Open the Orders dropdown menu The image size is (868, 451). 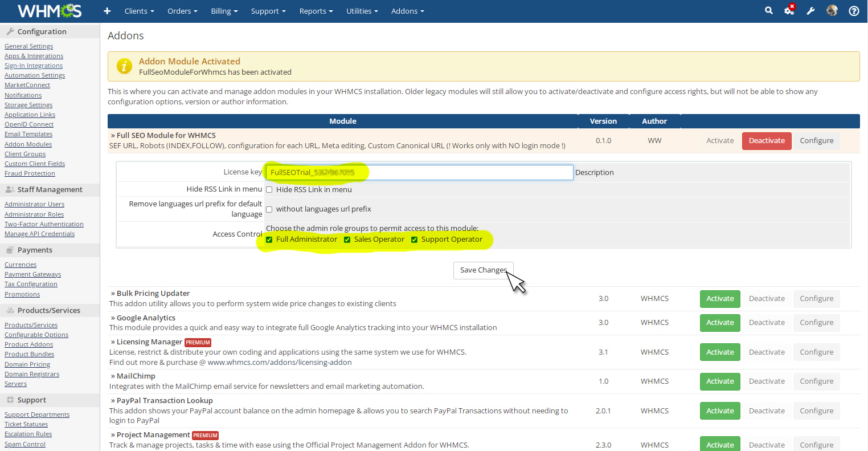[182, 11]
